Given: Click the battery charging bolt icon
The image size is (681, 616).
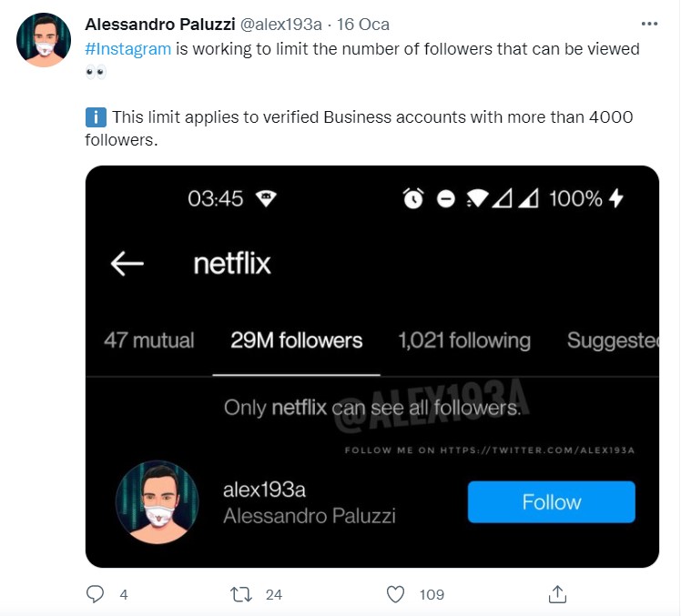Looking at the screenshot, I should pos(615,198).
